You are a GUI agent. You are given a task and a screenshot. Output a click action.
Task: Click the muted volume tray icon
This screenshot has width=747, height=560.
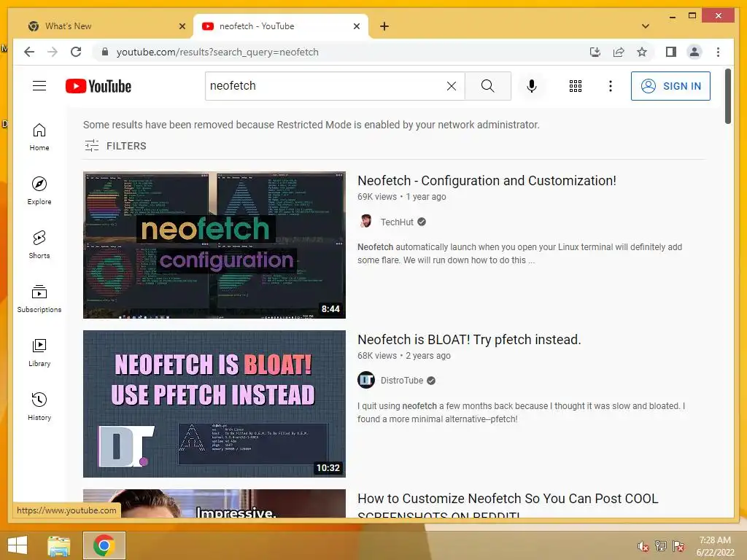(643, 547)
